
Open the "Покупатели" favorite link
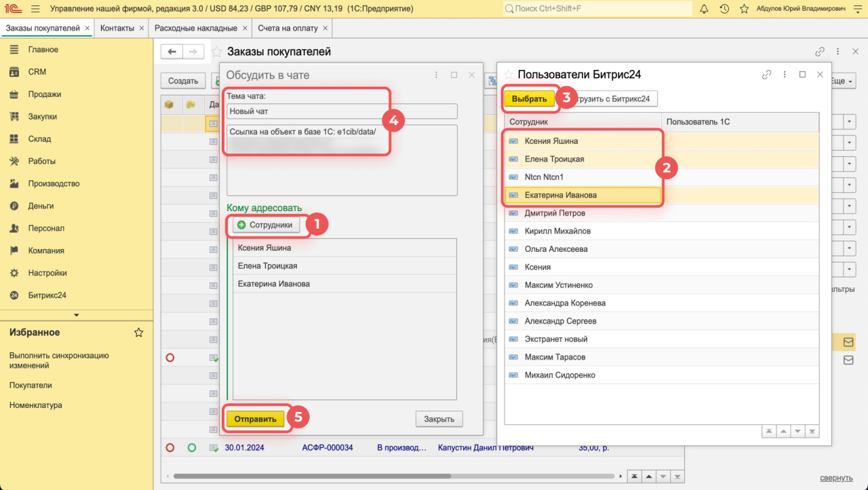click(31, 385)
